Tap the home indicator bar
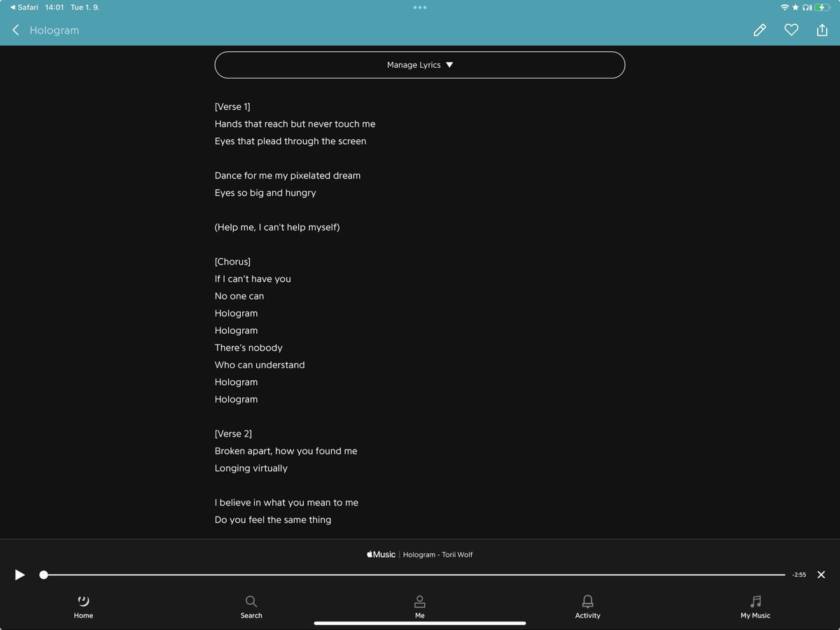 pos(420,623)
